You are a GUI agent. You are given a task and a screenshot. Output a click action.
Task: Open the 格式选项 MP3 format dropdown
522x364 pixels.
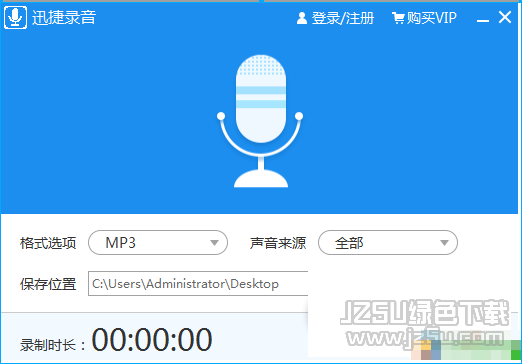point(158,243)
